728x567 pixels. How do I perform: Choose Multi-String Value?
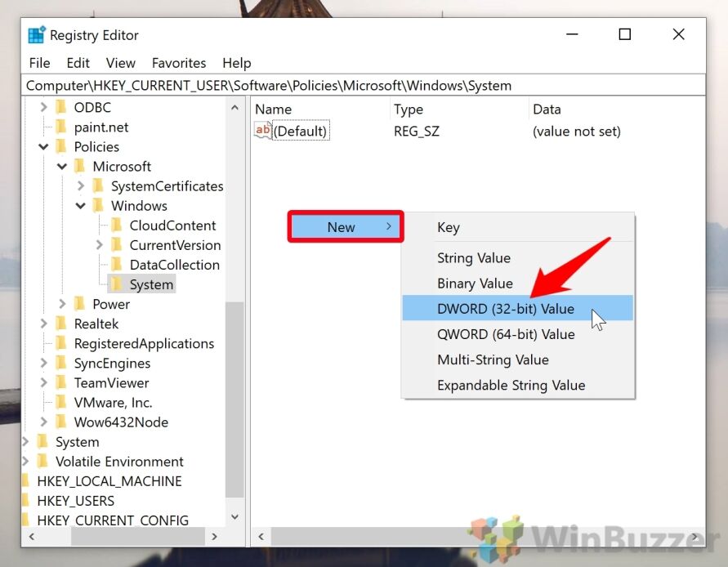[x=518, y=359]
